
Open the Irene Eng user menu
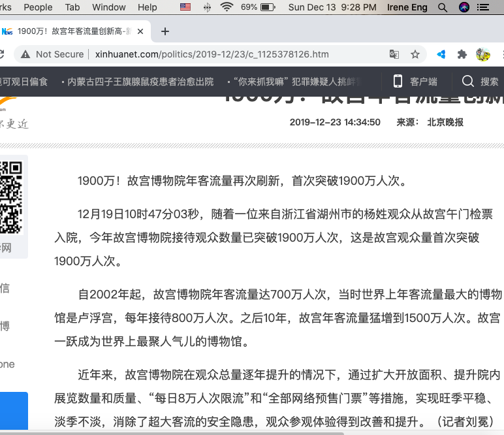tap(407, 7)
